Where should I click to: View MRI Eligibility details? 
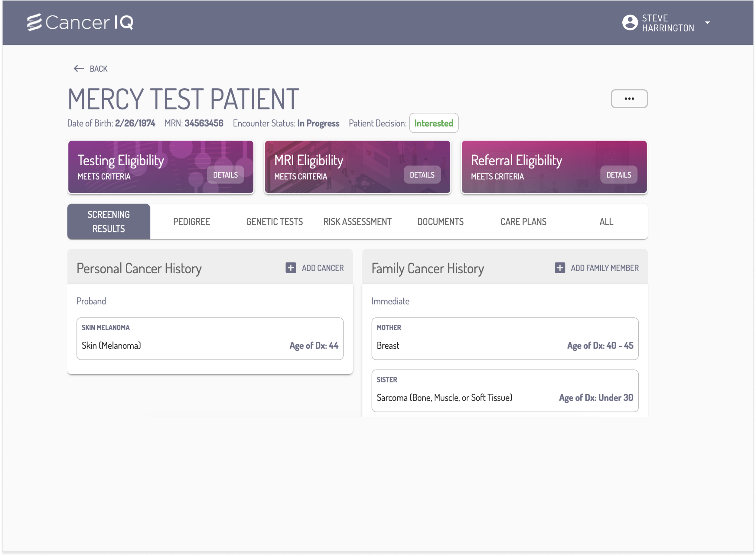pyautogui.click(x=422, y=175)
